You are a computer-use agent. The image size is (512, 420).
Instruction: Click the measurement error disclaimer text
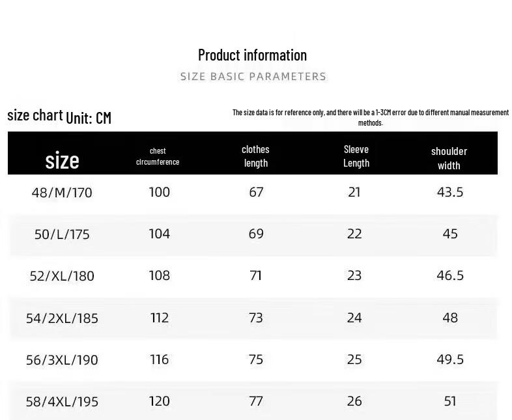point(371,117)
